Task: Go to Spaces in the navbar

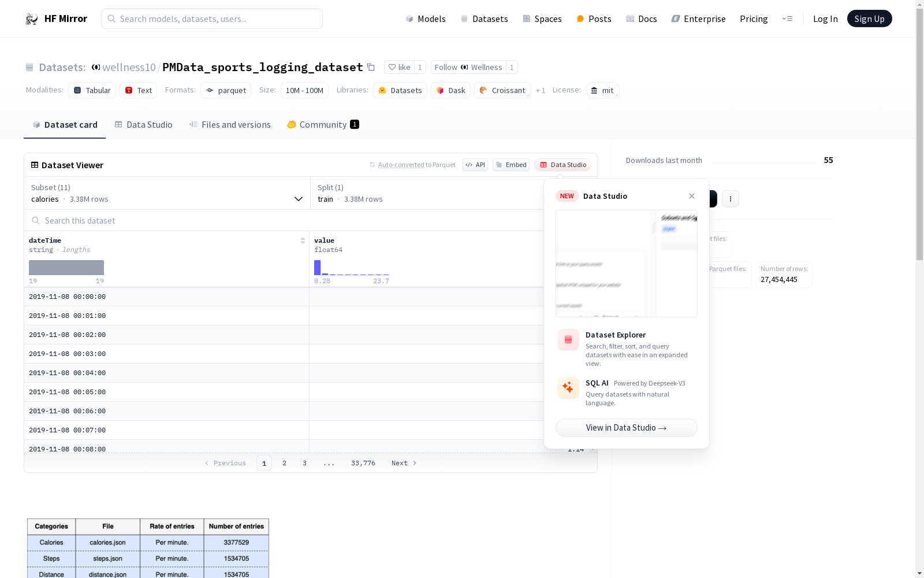Action: click(x=542, y=19)
